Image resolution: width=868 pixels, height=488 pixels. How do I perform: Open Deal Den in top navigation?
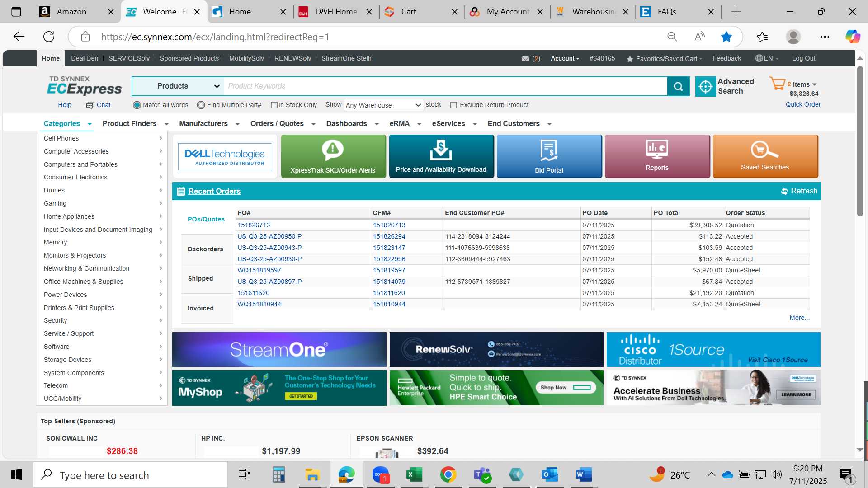tap(85, 58)
